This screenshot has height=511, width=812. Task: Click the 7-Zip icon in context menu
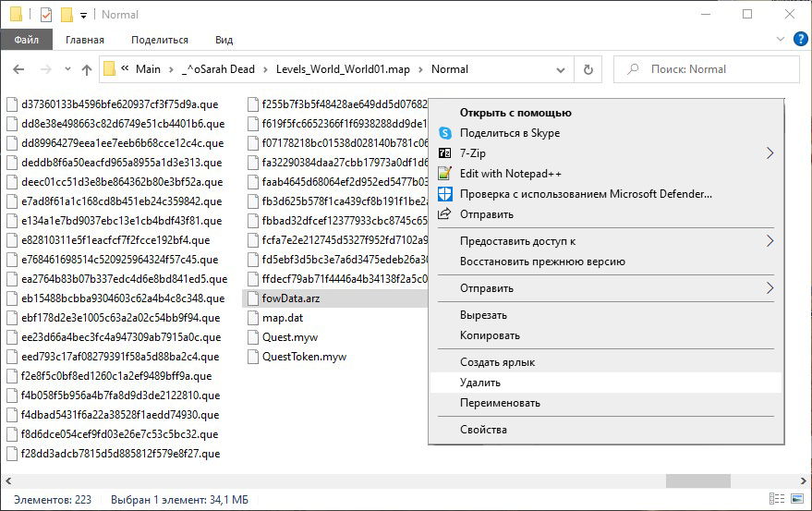444,153
